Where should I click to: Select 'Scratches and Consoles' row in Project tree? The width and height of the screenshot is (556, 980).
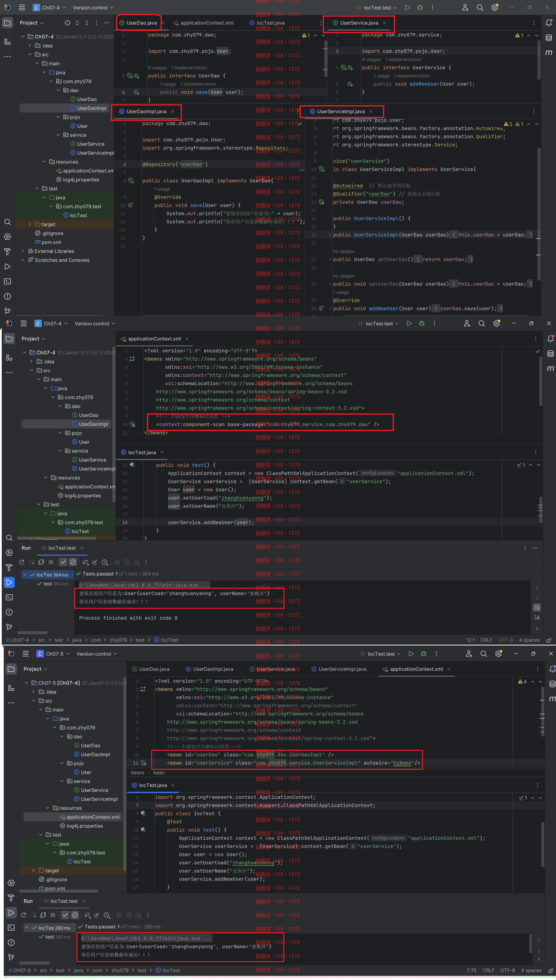click(x=62, y=260)
